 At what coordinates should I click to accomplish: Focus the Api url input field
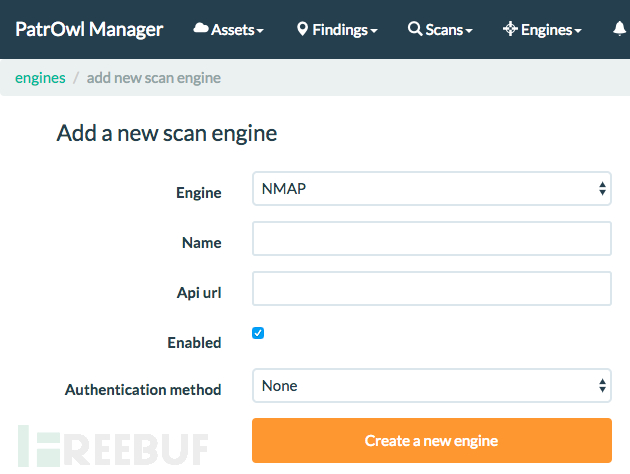click(432, 288)
